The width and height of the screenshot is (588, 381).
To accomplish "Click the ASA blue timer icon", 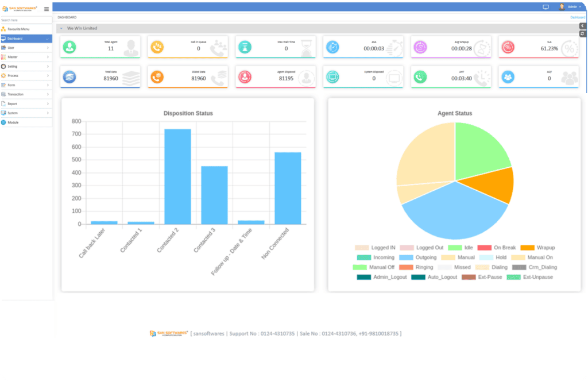I will [x=332, y=47].
